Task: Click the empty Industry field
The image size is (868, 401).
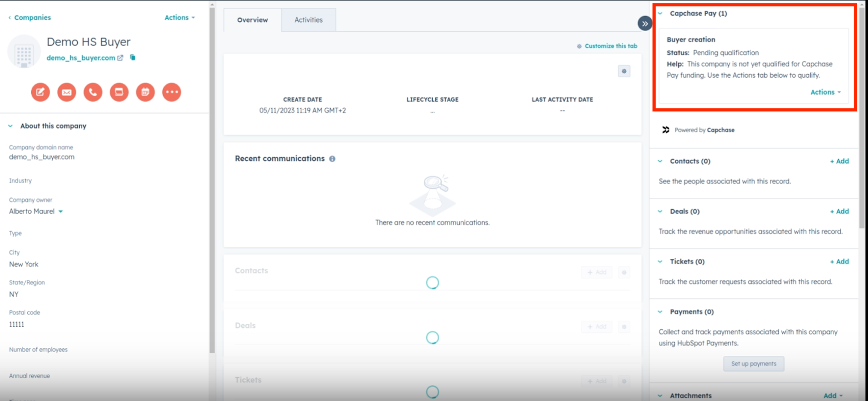Action: click(x=20, y=181)
